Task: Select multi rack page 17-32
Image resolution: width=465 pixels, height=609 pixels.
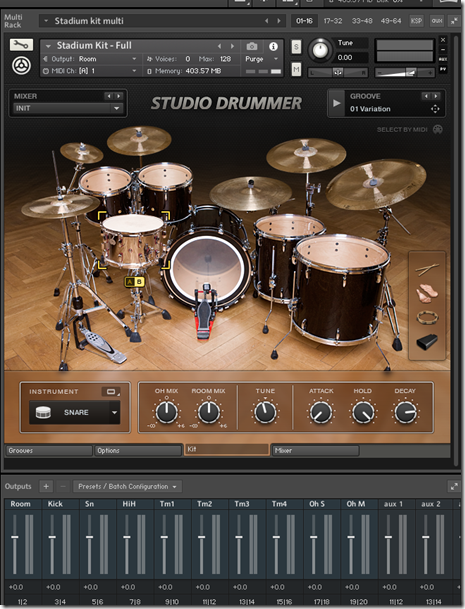Action: click(333, 21)
